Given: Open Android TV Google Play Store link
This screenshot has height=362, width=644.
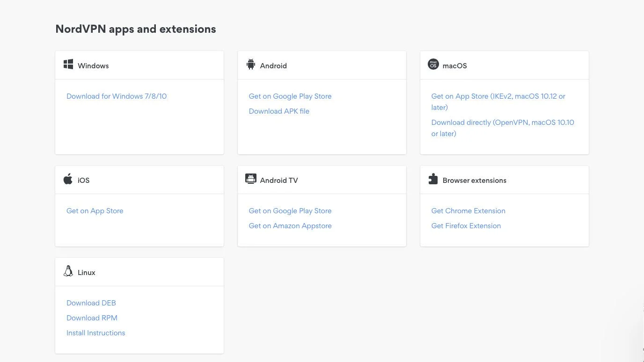Looking at the screenshot, I should coord(290,211).
